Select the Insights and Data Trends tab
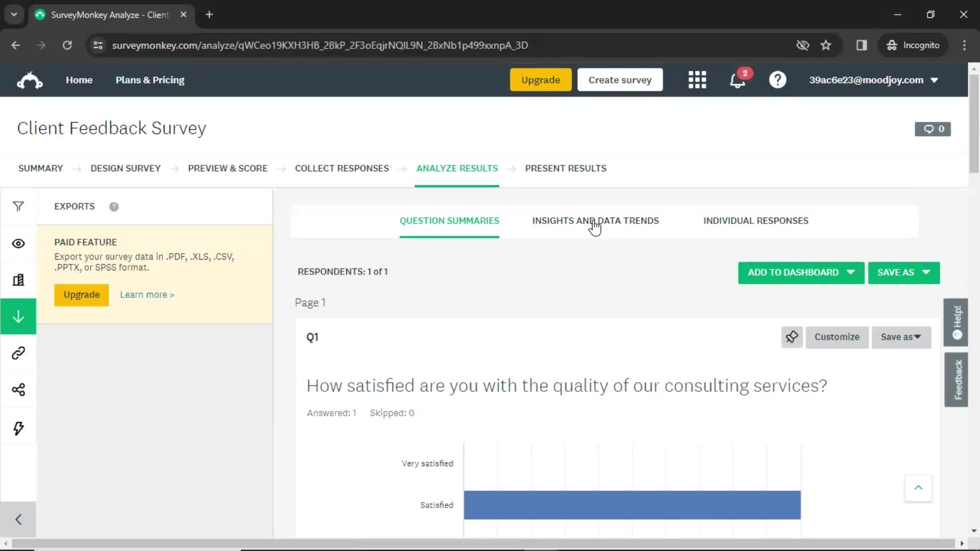The image size is (980, 551). (595, 221)
